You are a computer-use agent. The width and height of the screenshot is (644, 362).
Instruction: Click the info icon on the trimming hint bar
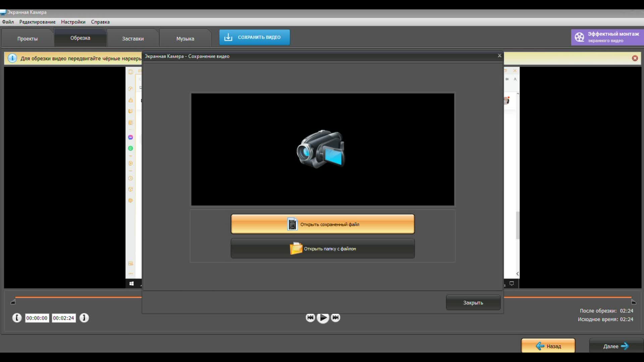(12, 58)
